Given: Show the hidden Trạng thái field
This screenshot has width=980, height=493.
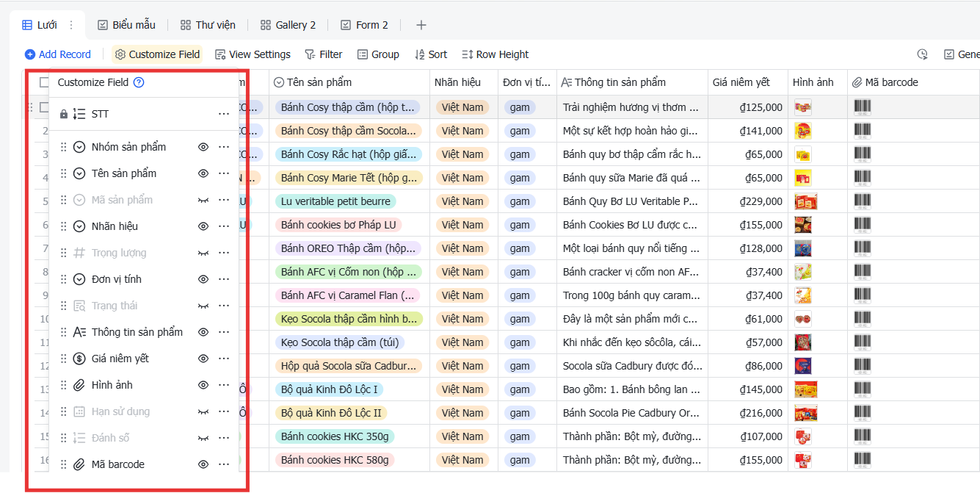Looking at the screenshot, I should pos(203,306).
